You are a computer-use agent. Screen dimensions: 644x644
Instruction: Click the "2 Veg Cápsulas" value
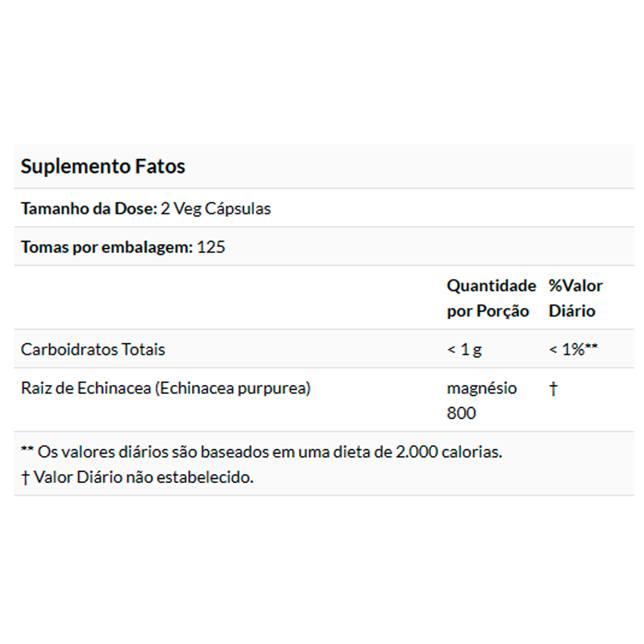215,209
